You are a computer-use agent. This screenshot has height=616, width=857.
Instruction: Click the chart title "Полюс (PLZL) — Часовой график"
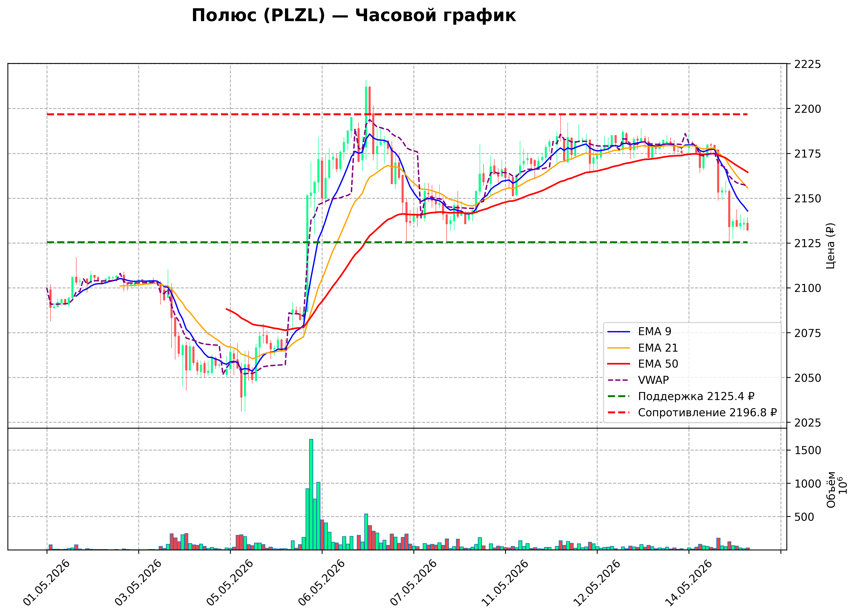point(354,15)
